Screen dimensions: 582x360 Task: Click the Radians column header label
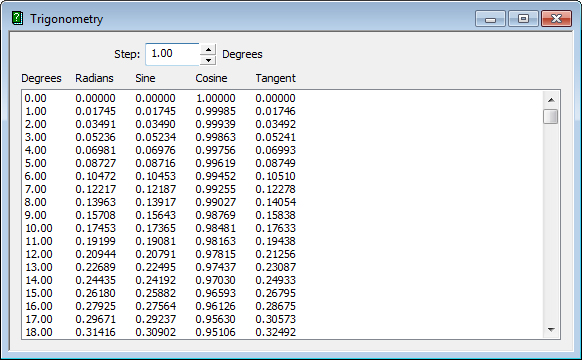click(x=94, y=78)
